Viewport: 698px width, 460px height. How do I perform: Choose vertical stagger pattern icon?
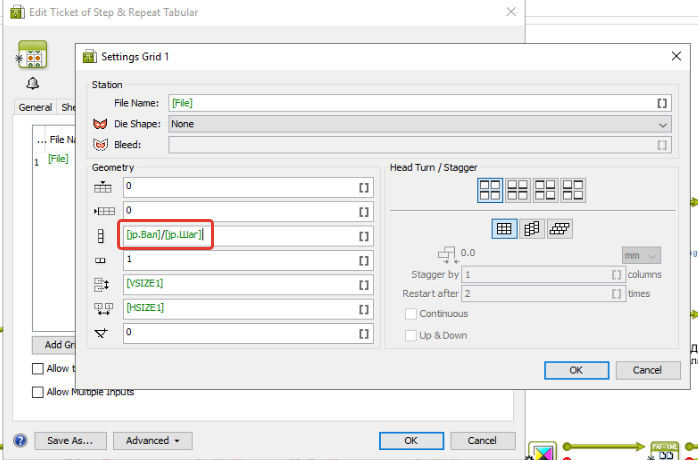coord(532,229)
